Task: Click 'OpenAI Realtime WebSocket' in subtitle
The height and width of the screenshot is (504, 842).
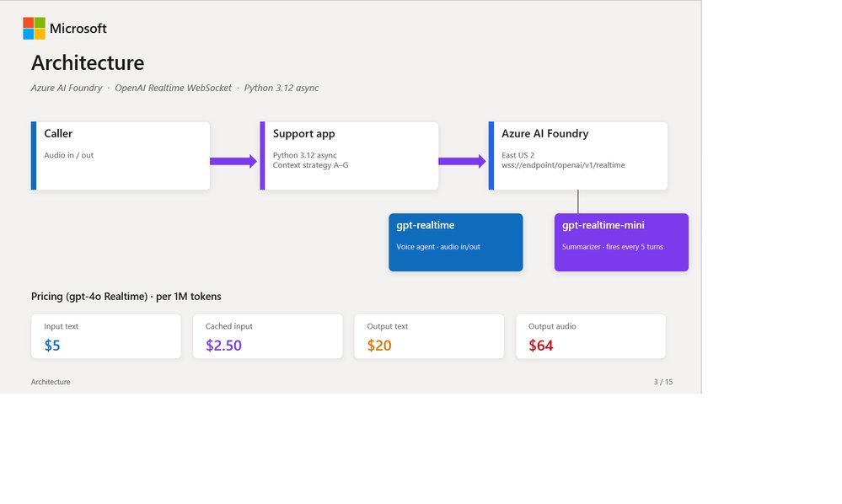Action: 173,88
